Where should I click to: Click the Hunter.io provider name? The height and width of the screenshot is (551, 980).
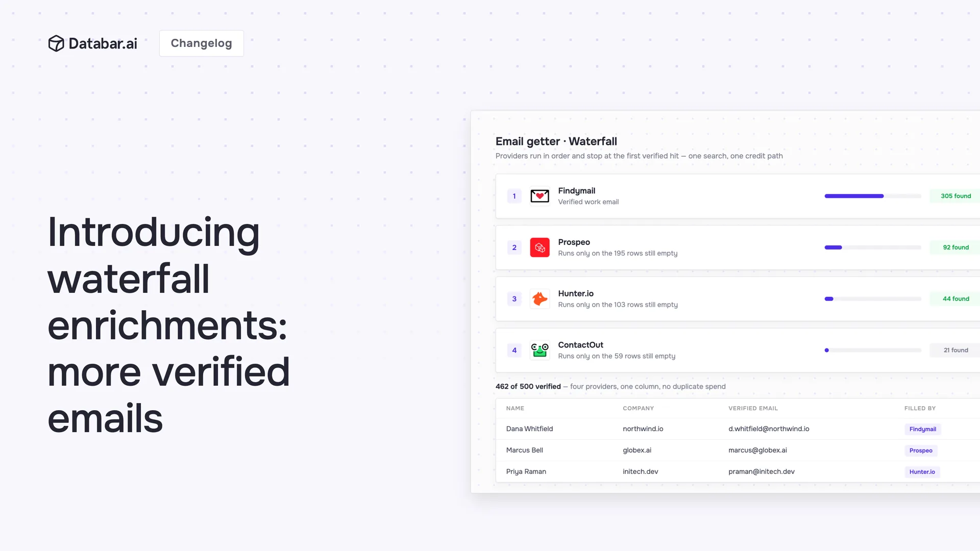(x=575, y=293)
